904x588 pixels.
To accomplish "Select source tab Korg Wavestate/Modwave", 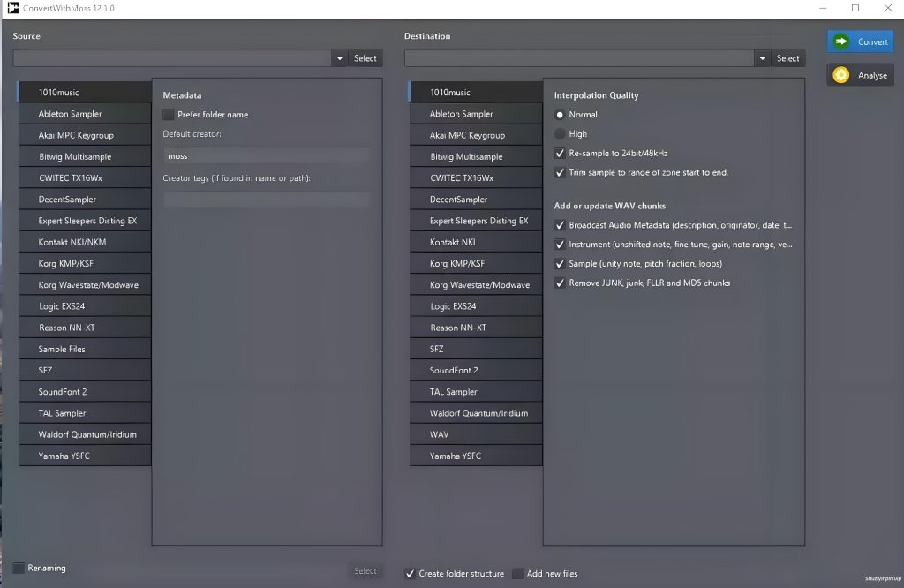I will tap(85, 284).
